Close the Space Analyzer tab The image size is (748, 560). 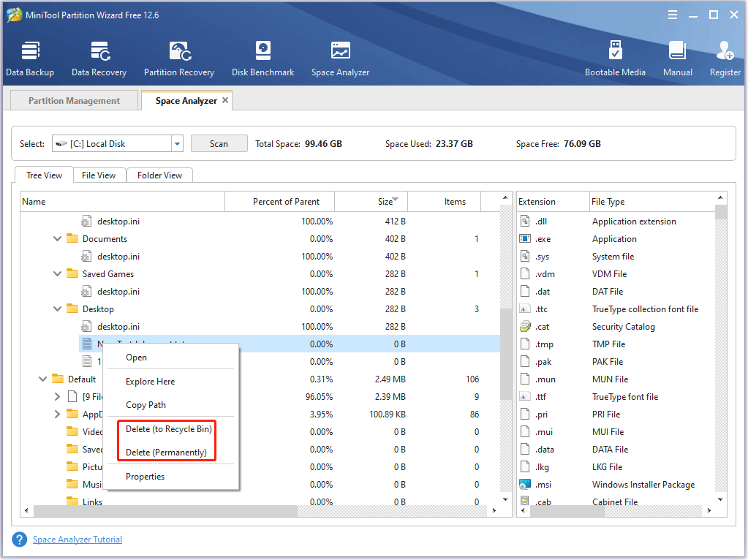pyautogui.click(x=225, y=100)
